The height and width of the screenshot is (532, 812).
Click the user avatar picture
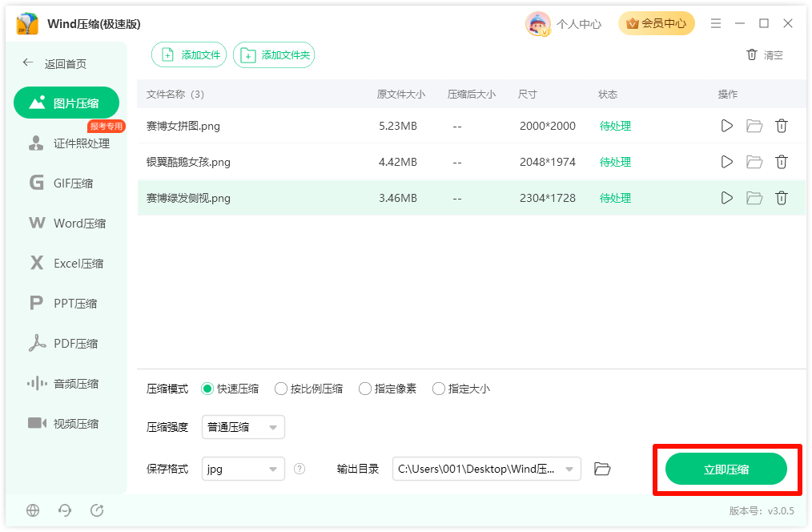coord(537,24)
